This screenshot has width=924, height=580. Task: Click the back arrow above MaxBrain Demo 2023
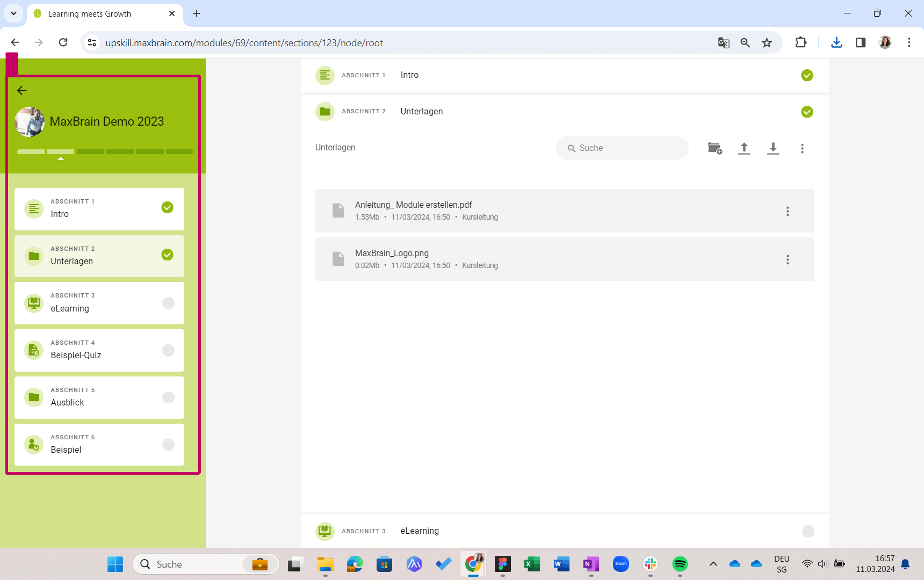(22, 90)
